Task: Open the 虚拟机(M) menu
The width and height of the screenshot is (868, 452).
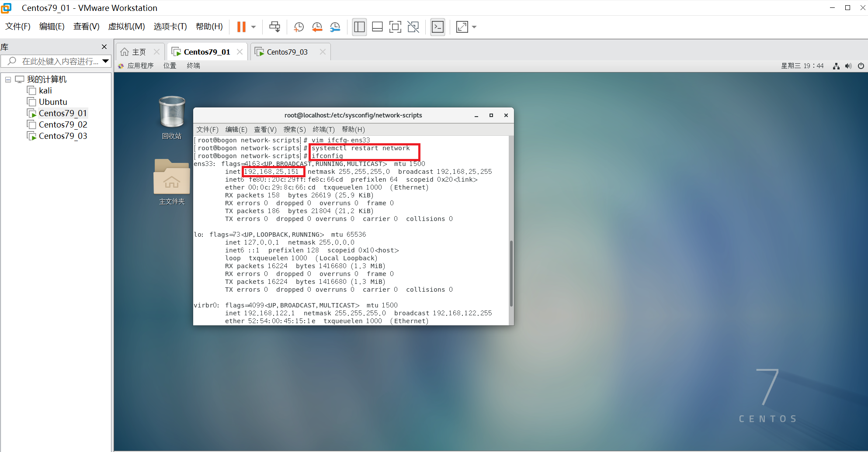Action: [x=126, y=27]
